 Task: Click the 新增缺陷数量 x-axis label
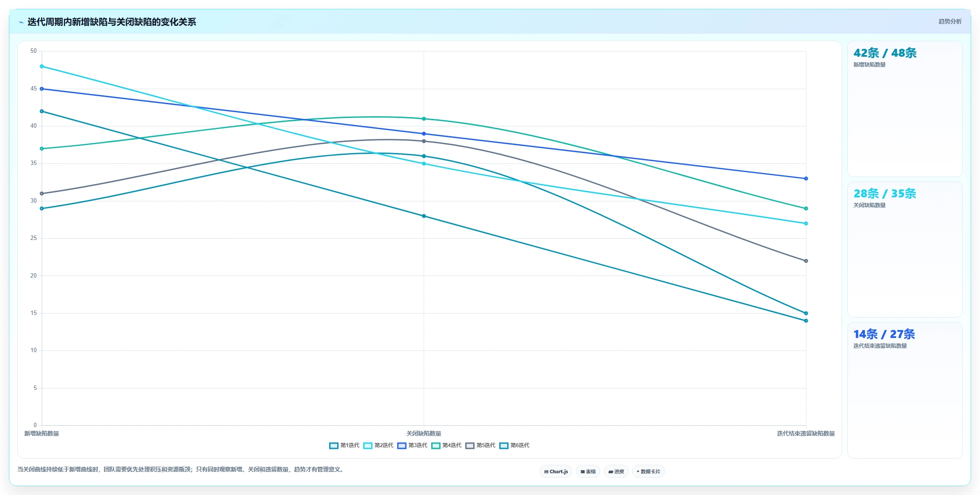click(42, 434)
